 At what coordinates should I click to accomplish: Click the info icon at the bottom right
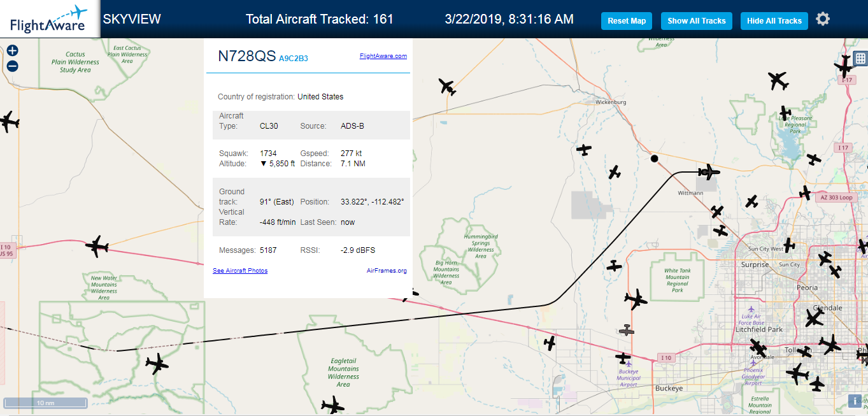pyautogui.click(x=855, y=401)
